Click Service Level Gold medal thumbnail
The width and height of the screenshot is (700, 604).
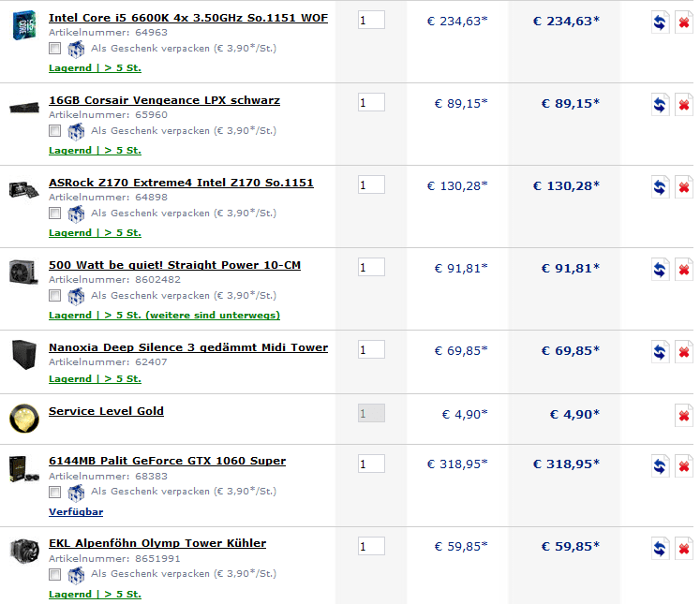(x=24, y=419)
